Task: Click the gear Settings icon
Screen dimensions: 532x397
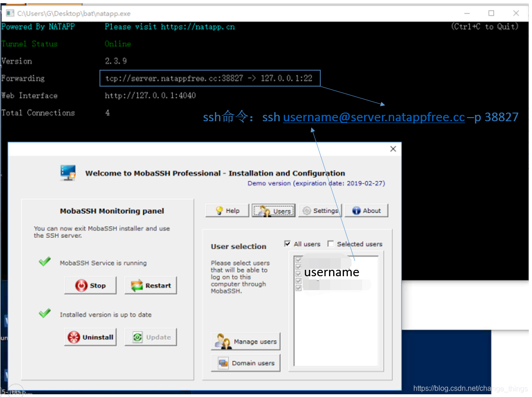Action: click(307, 211)
